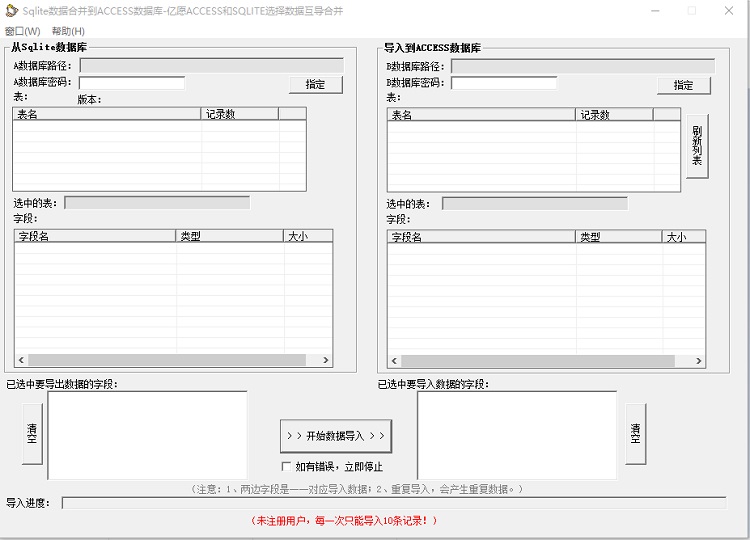Click 大小 header in Sqlite fields list

(308, 236)
